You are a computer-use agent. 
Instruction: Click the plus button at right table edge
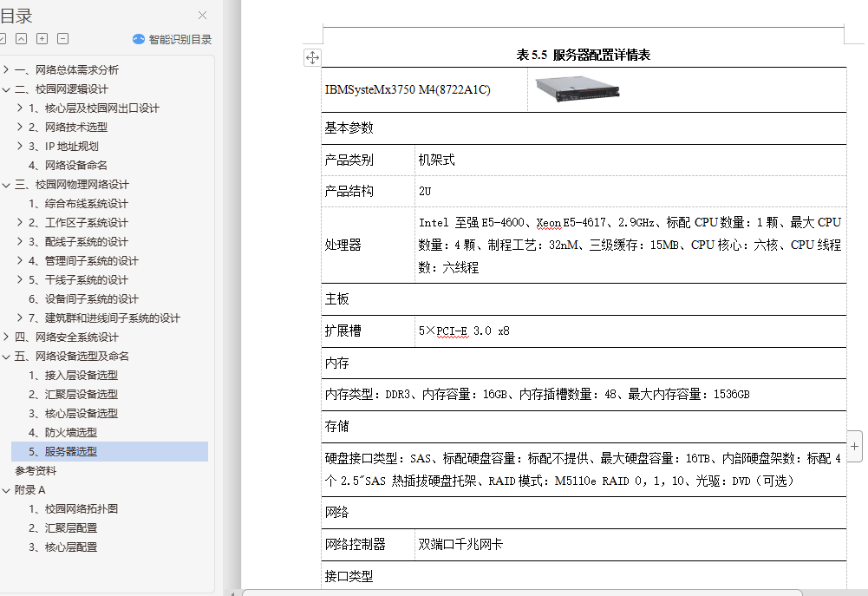click(855, 446)
